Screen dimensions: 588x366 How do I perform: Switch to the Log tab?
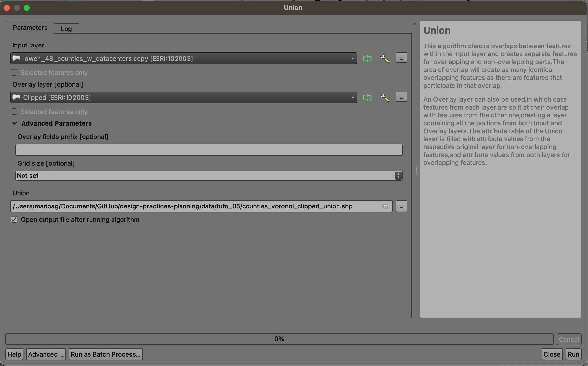(x=66, y=28)
